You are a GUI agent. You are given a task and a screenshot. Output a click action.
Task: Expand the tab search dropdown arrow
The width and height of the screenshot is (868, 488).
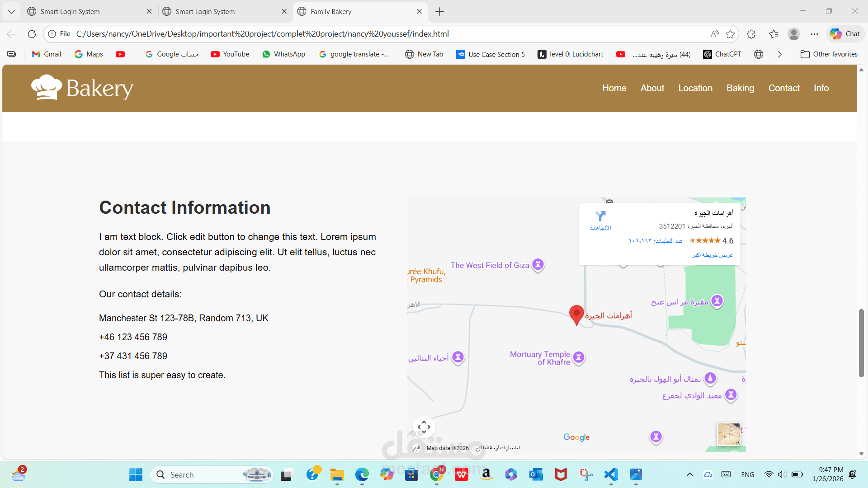tap(11, 11)
